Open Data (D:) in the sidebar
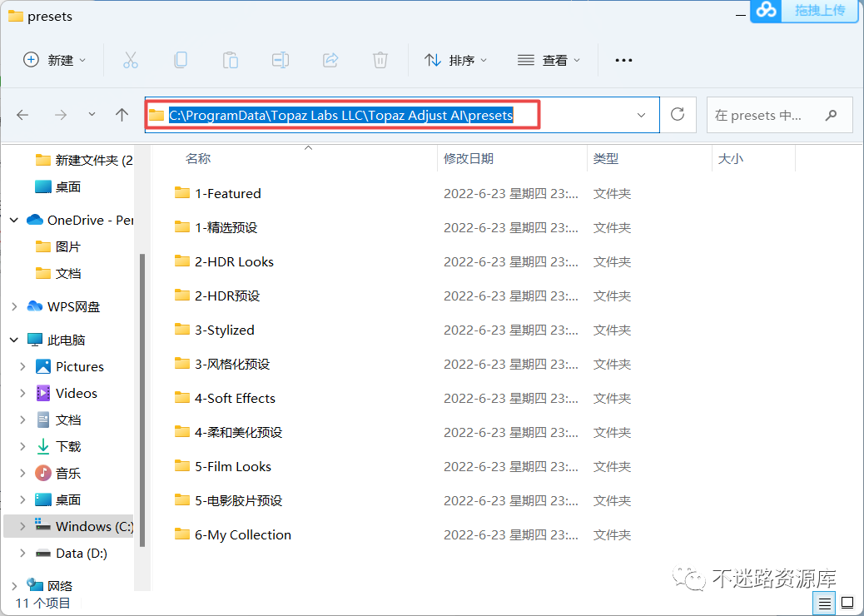The width and height of the screenshot is (864, 616). (82, 553)
